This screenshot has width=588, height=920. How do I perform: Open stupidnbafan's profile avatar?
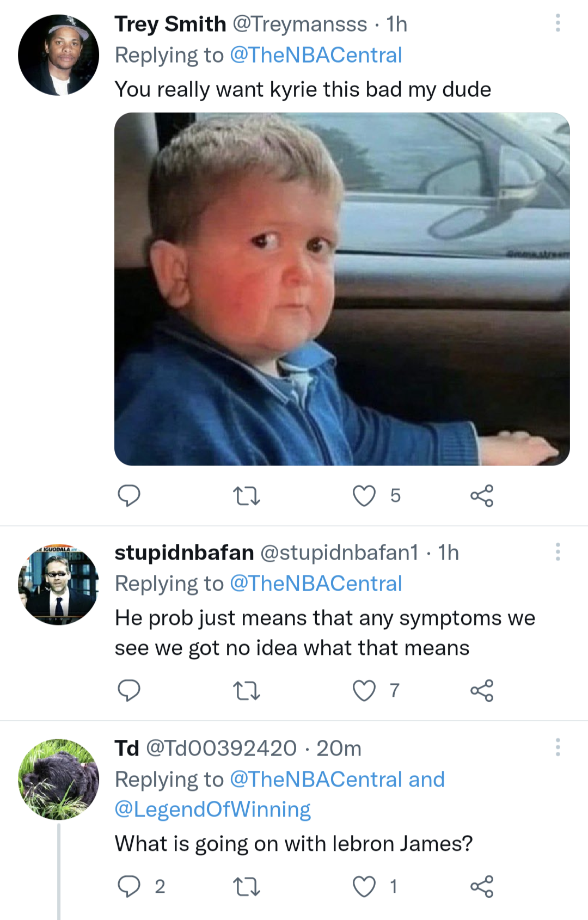click(x=59, y=584)
